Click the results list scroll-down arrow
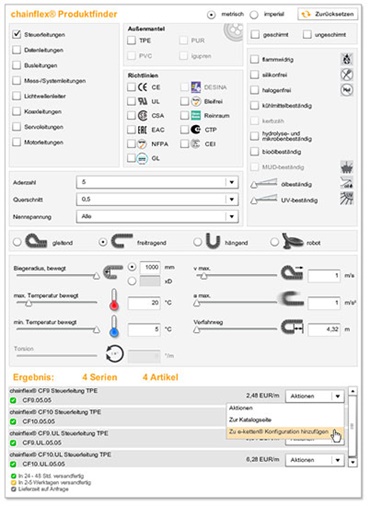 click(x=353, y=463)
